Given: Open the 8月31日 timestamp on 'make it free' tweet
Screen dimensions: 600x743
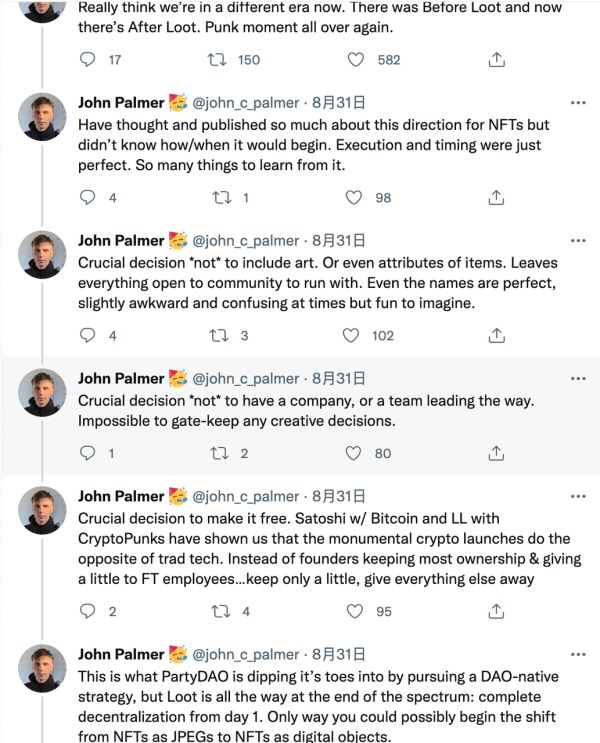Looking at the screenshot, I should [x=337, y=496].
